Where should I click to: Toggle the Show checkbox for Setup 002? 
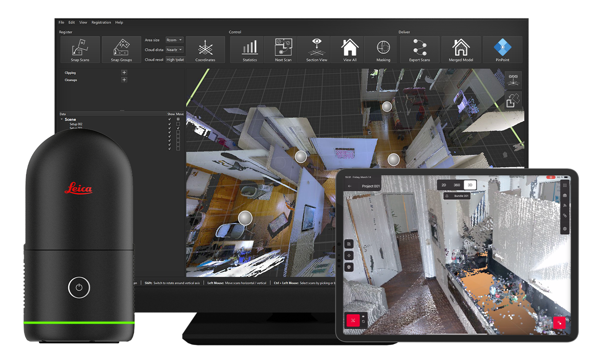(169, 124)
